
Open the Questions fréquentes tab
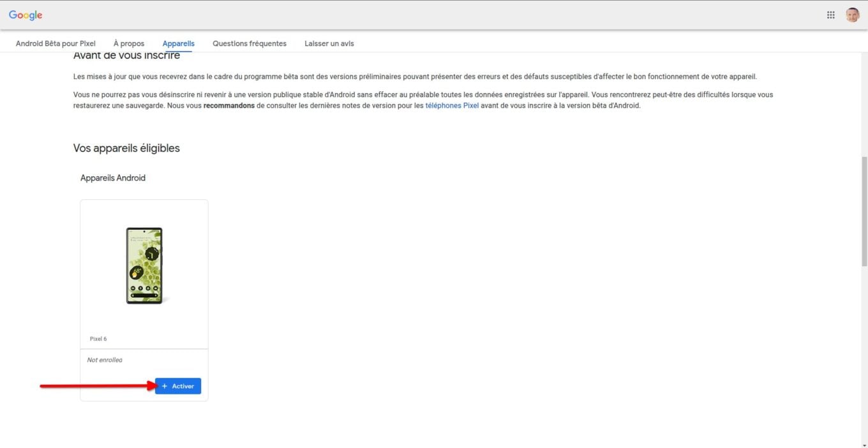point(250,43)
